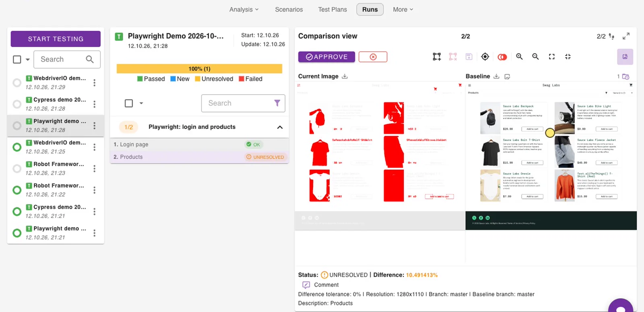
Task: Click the save regions disk icon
Action: point(469,57)
